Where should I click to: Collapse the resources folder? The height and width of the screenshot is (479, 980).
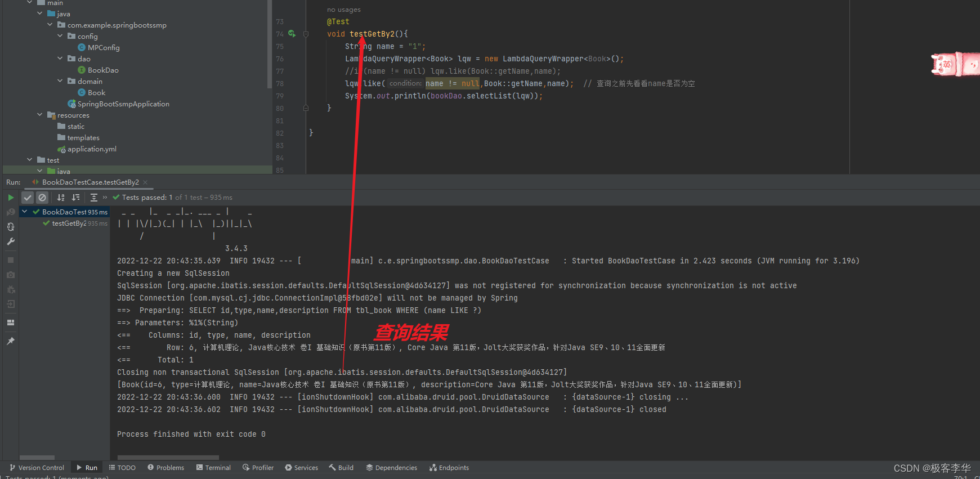pos(39,115)
